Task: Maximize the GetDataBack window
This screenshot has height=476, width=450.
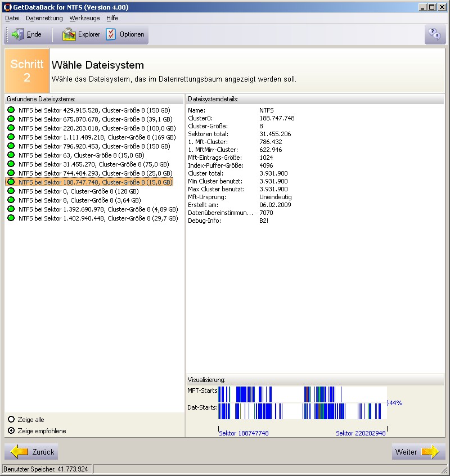Action: click(432, 7)
